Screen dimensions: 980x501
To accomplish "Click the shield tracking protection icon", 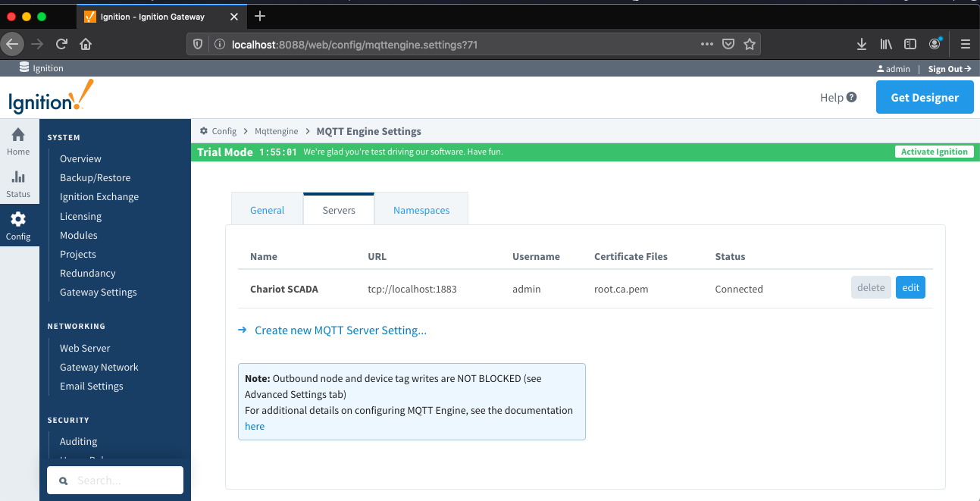I will click(198, 45).
